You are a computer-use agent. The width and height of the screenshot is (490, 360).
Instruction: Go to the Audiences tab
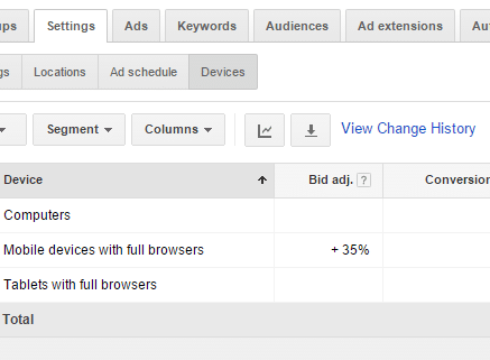[297, 26]
